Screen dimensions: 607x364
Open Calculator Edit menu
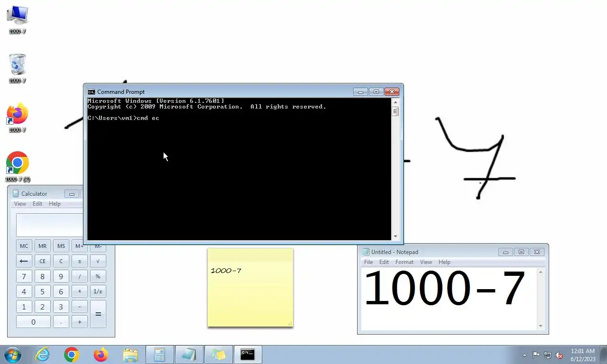pyautogui.click(x=37, y=204)
